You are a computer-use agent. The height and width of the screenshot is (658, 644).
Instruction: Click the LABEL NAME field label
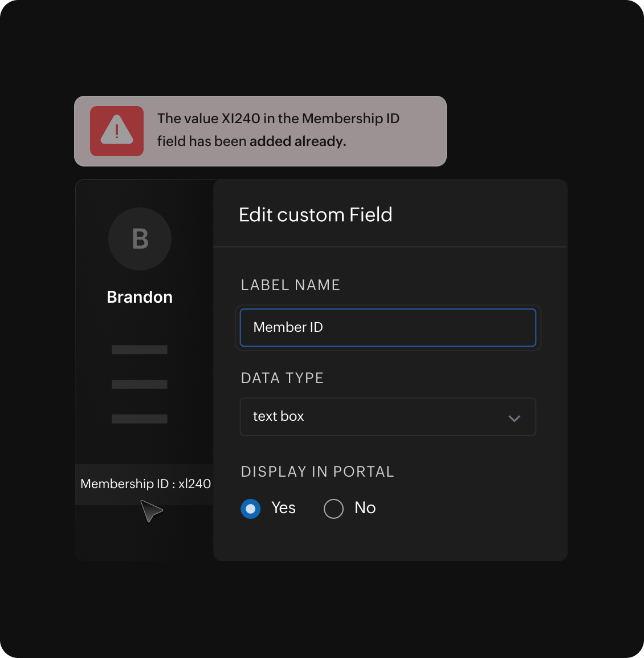click(290, 285)
